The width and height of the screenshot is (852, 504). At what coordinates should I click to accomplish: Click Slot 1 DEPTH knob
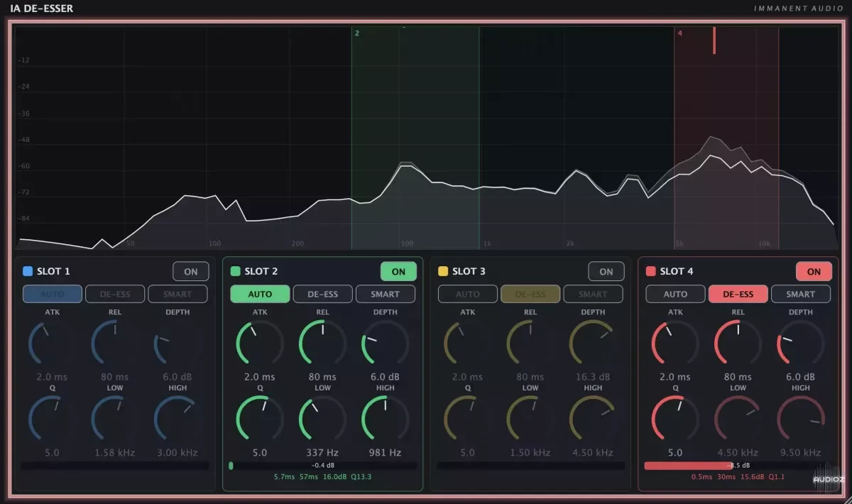[x=177, y=344]
